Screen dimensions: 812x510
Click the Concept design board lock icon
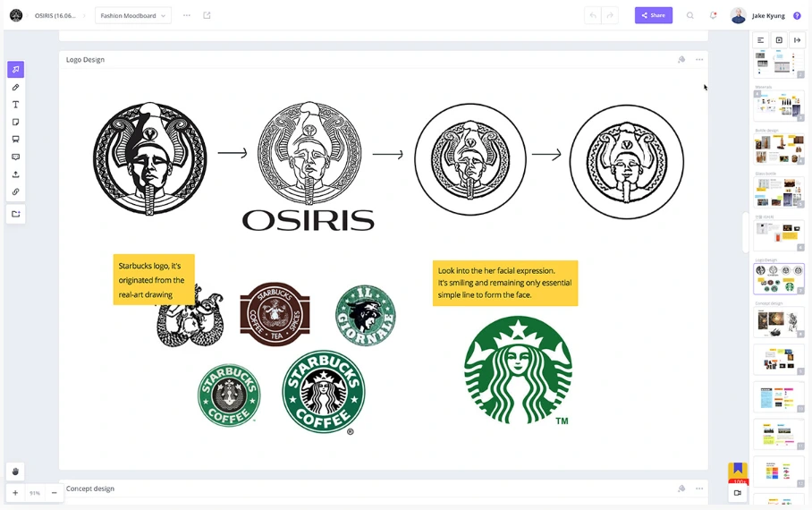tap(681, 489)
